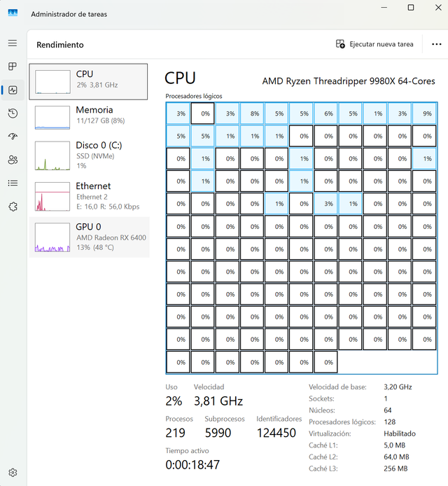Maximize the Administrador de tareas window
Screen dimensions: 448x486
pyautogui.click(x=411, y=8)
